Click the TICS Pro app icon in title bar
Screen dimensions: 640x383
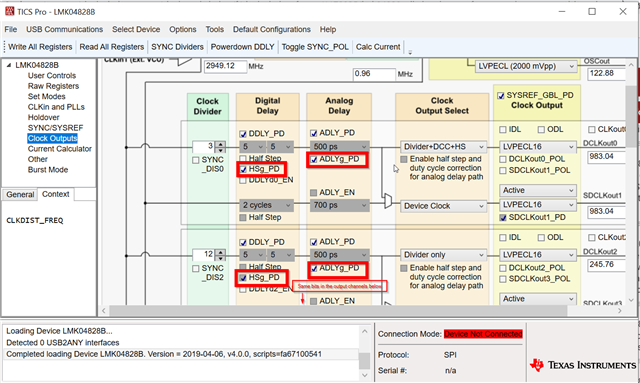pyautogui.click(x=9, y=11)
